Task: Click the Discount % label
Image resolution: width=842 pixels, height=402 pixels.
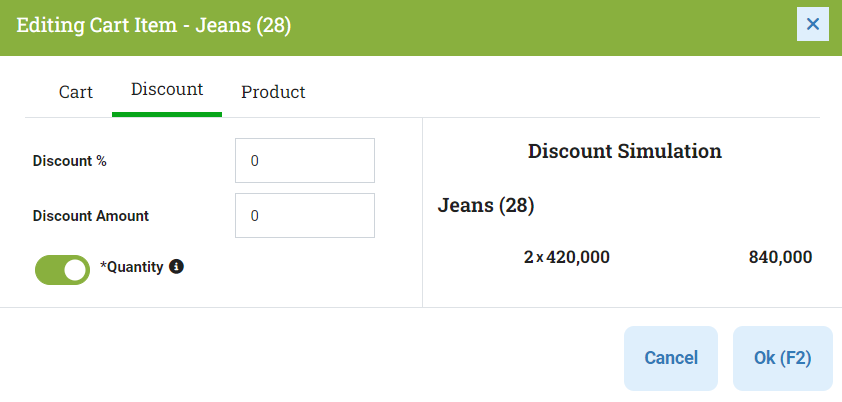Action: [x=70, y=161]
